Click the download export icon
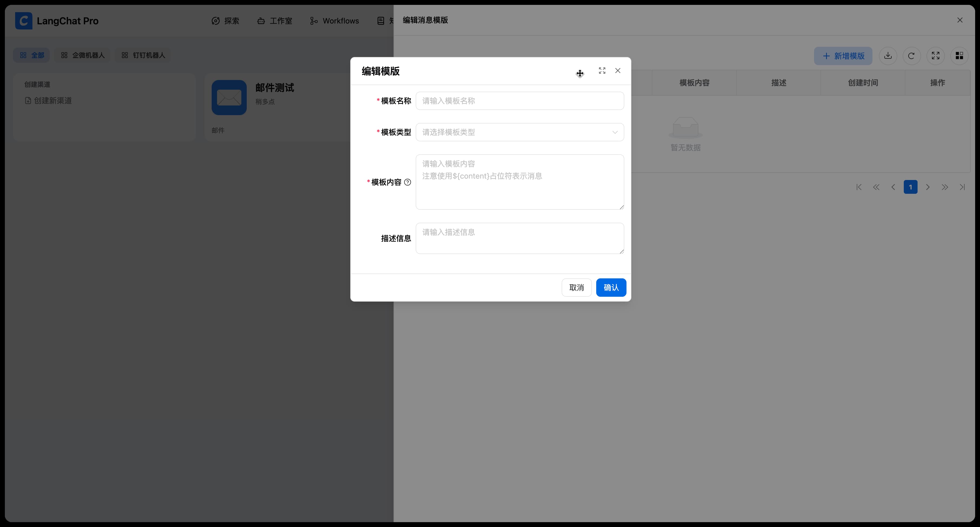The height and width of the screenshot is (527, 980). click(888, 56)
